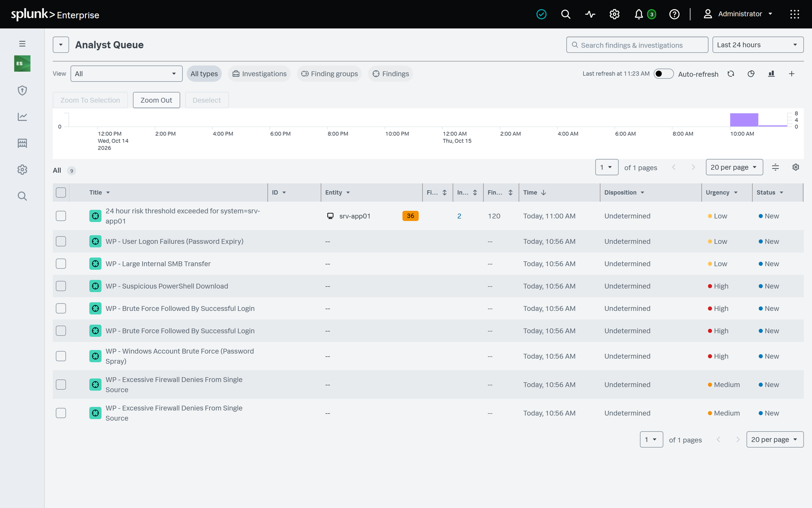Open table column settings gear icon
812x508 pixels.
(796, 167)
